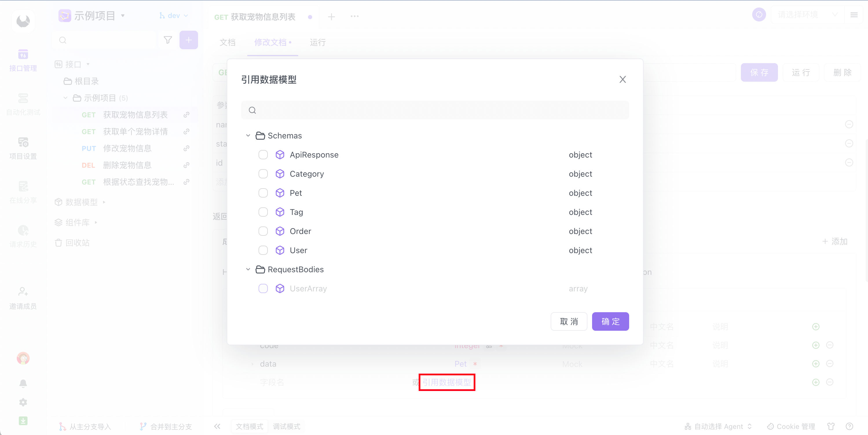This screenshot has height=435, width=868.
Task: Click the Order cube icon
Action: (280, 231)
